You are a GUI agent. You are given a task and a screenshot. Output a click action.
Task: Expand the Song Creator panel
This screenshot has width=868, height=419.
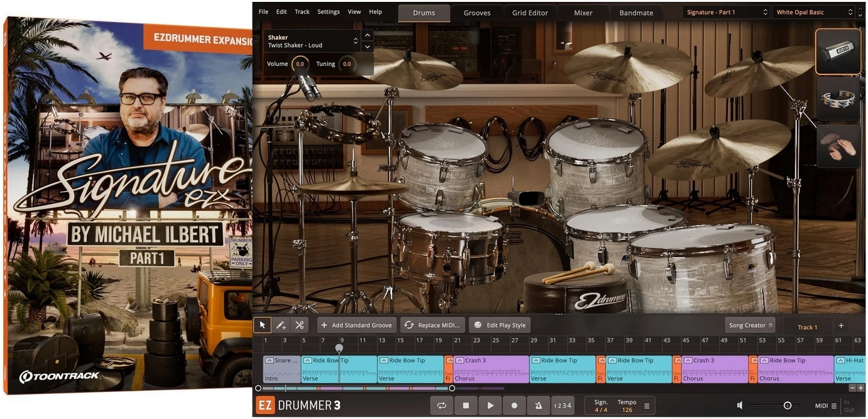(x=750, y=325)
